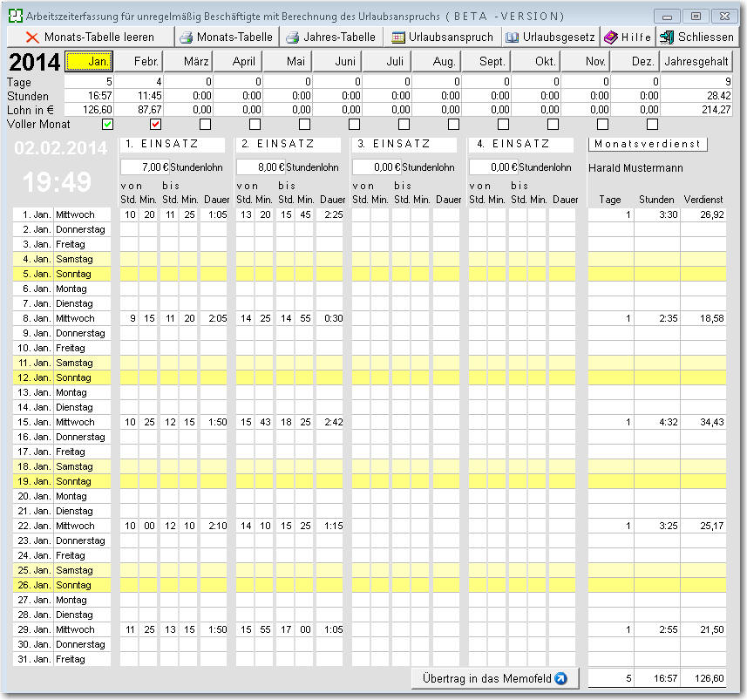The width and height of the screenshot is (747, 700).
Task: Minimize the Arbeitszeiterfassung window
Action: point(667,17)
